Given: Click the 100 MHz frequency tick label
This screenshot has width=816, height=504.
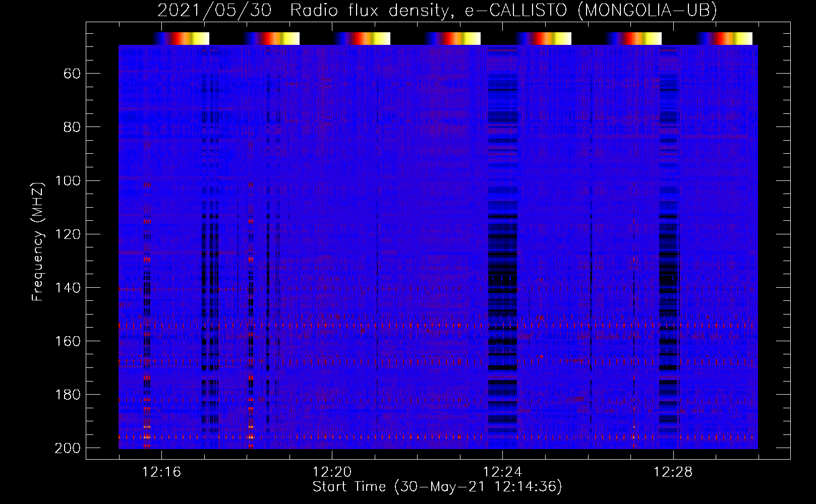Looking at the screenshot, I should coord(68,180).
